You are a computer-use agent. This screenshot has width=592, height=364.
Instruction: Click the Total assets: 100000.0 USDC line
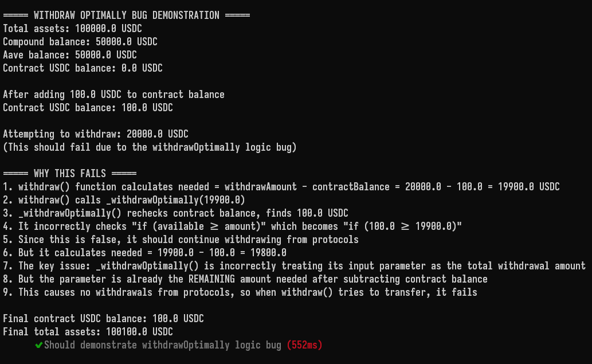(72, 29)
